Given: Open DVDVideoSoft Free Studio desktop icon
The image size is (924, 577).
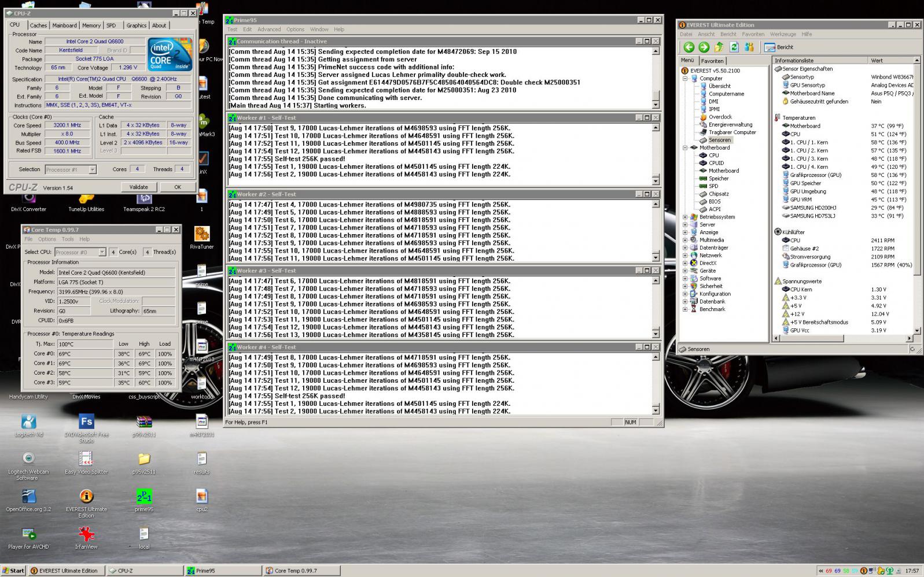Looking at the screenshot, I should (86, 428).
